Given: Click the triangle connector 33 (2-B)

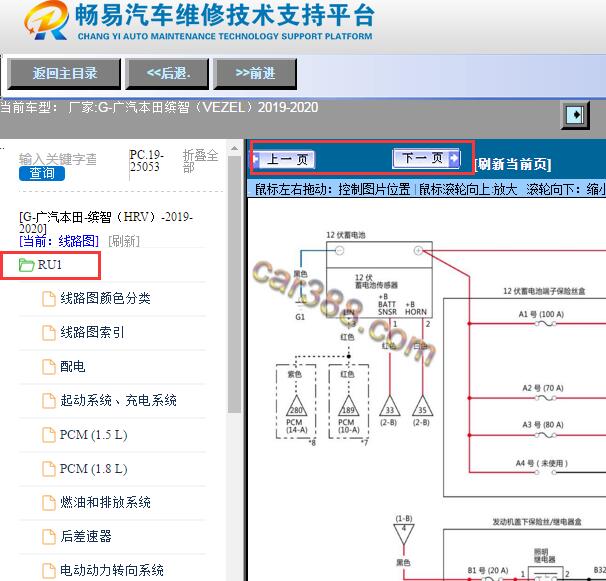Looking at the screenshot, I should tap(390, 406).
